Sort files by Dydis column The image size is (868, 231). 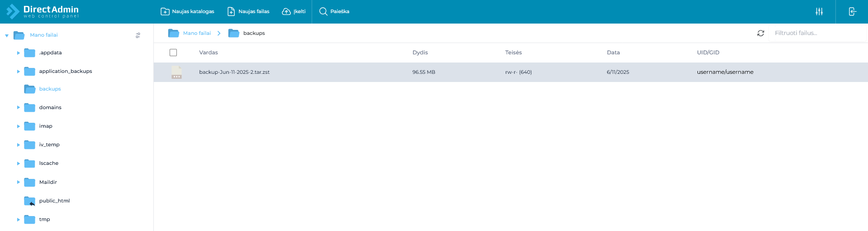pos(420,53)
